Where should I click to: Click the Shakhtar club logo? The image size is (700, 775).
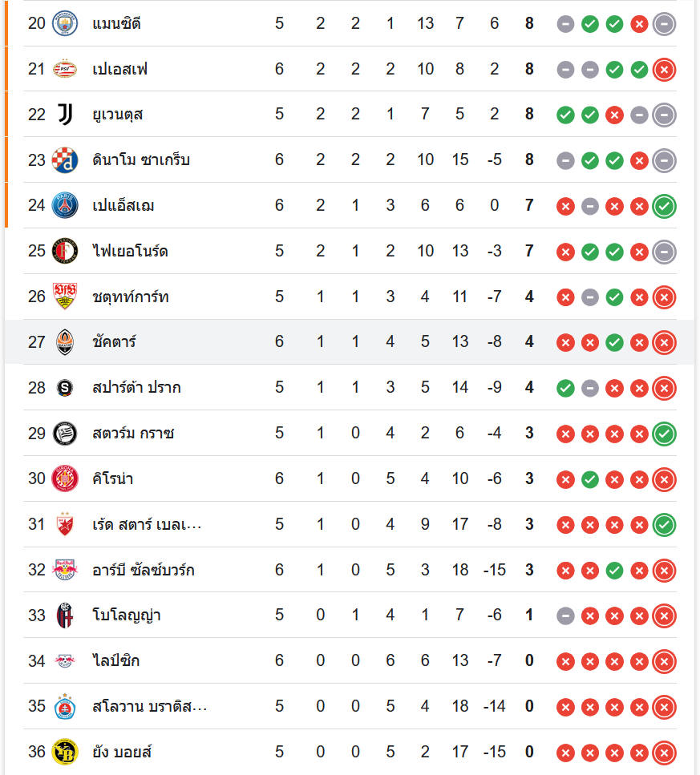click(65, 342)
